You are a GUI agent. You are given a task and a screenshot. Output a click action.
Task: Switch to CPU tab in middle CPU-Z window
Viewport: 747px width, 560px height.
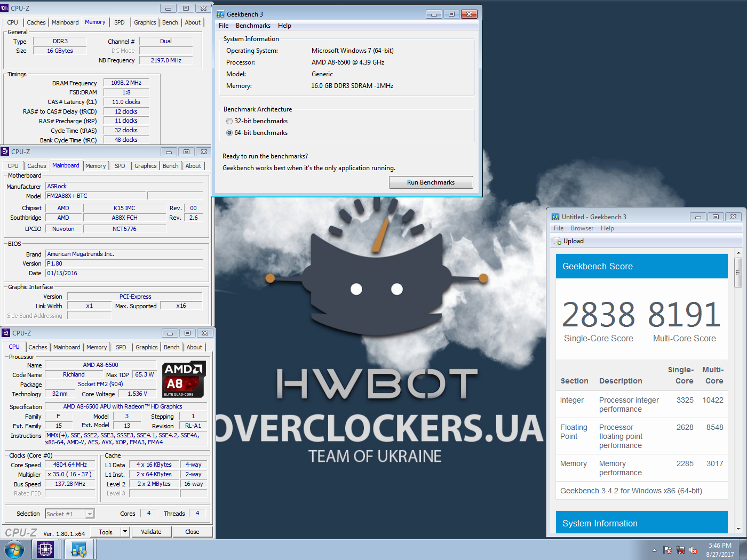13,166
